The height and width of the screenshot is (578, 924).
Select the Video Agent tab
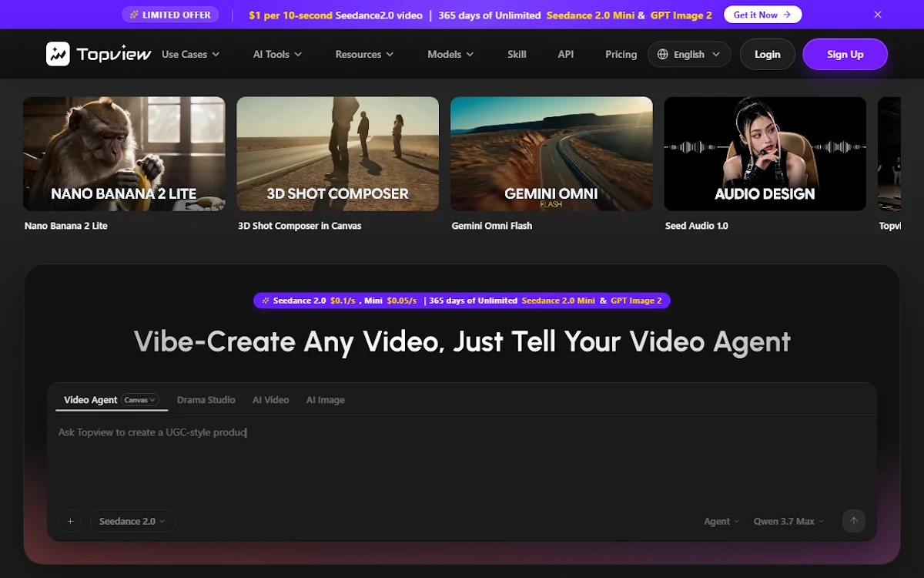91,400
